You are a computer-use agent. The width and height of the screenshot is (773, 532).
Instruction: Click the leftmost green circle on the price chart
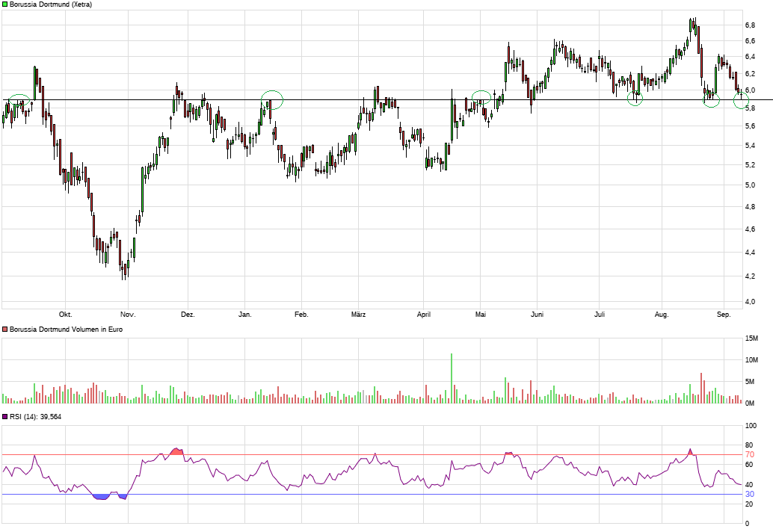pyautogui.click(x=20, y=100)
